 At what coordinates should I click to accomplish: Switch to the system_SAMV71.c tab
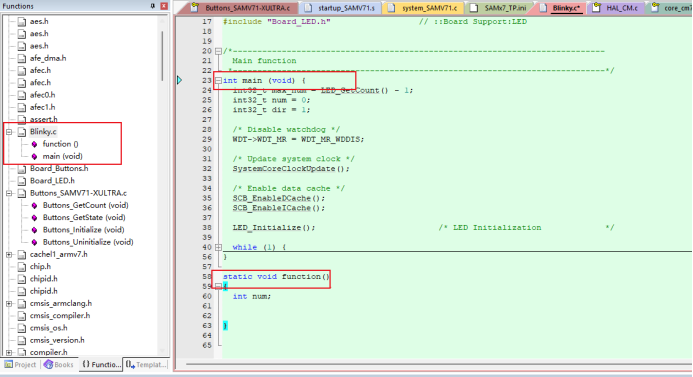tap(424, 8)
